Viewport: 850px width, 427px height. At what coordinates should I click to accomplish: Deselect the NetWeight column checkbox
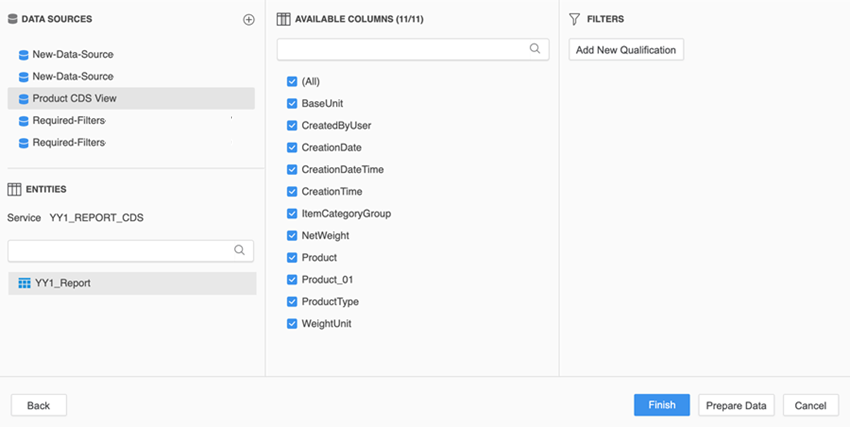[x=292, y=236]
